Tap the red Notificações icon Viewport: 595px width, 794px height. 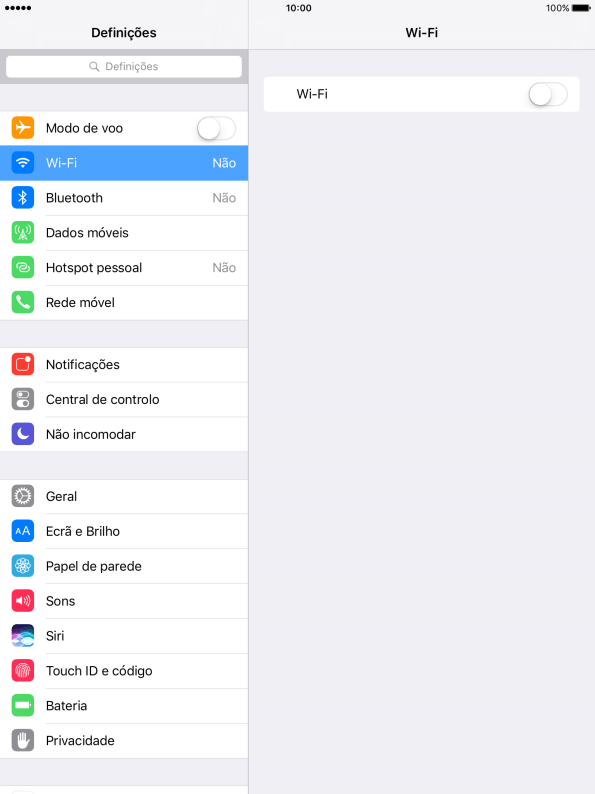(x=23, y=364)
